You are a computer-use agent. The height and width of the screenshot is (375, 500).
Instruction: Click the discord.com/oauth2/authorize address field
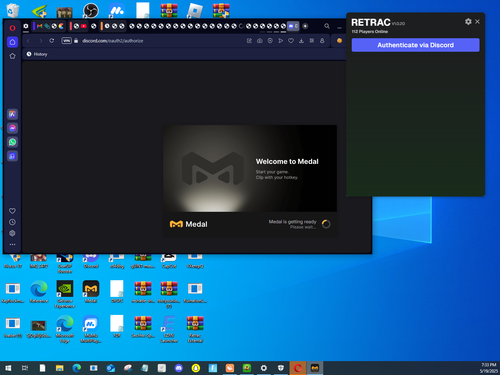tap(113, 41)
